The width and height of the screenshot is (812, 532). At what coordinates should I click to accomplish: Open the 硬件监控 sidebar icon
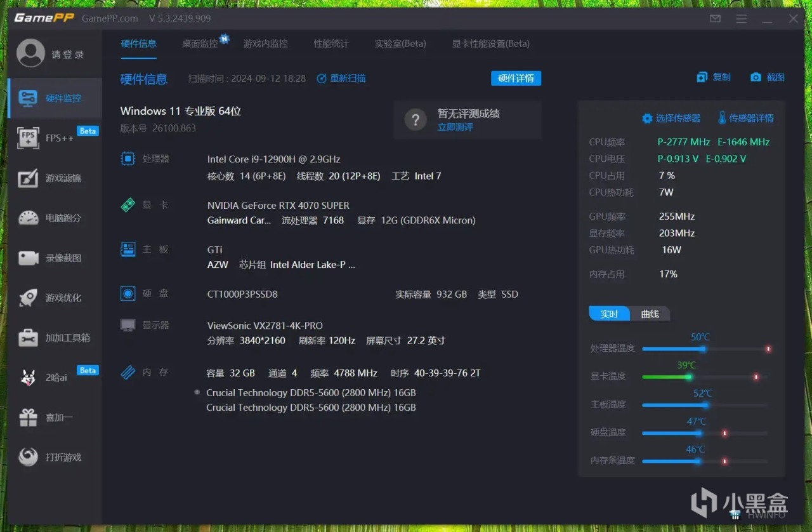tap(29, 98)
